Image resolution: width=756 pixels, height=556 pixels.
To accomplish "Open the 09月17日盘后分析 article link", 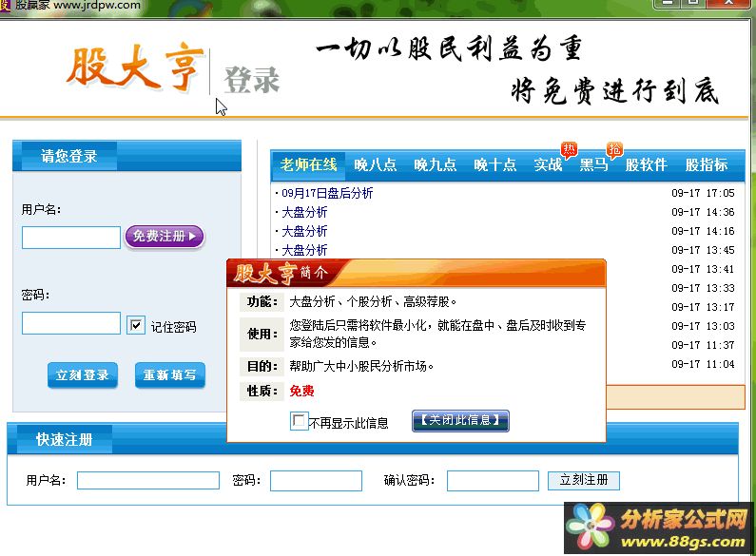I will tap(327, 193).
